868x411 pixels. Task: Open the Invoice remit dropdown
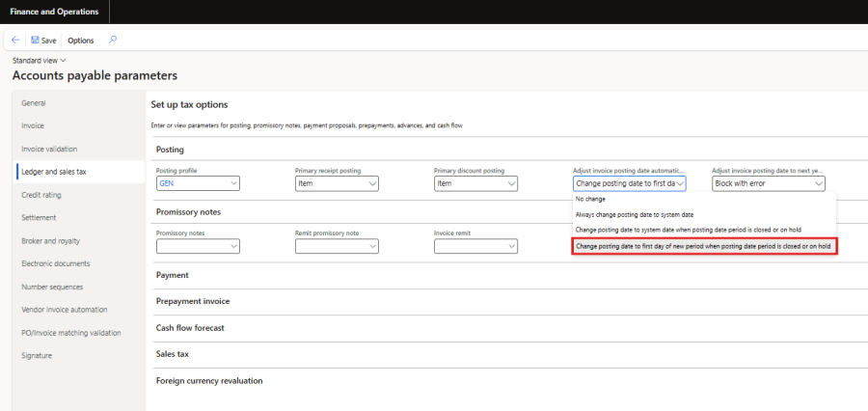pos(475,246)
